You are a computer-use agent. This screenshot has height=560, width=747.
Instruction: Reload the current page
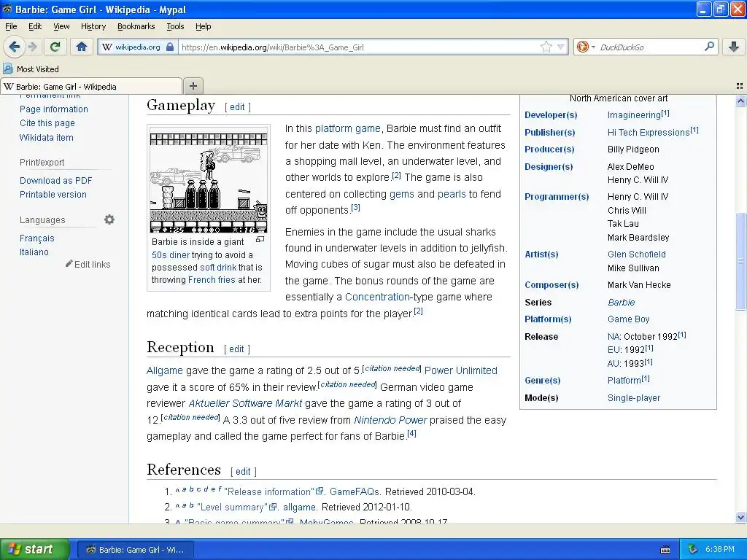[x=55, y=47]
